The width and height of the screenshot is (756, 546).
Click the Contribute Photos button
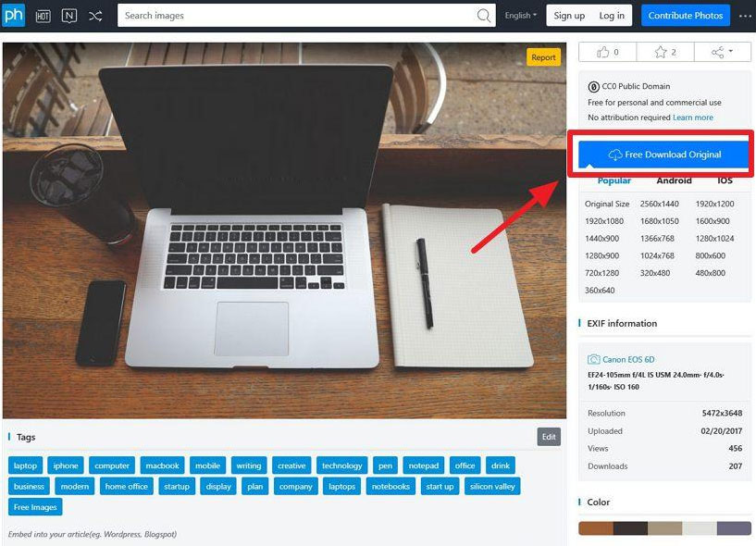pyautogui.click(x=685, y=16)
